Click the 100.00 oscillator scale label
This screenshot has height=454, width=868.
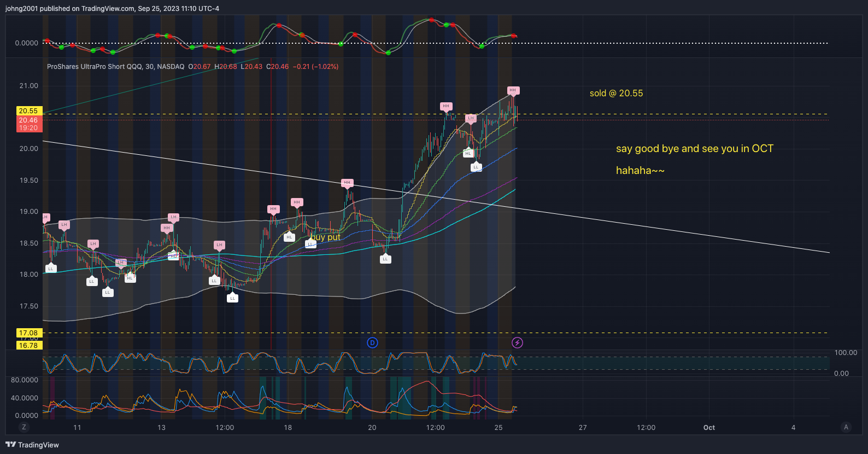coord(846,353)
